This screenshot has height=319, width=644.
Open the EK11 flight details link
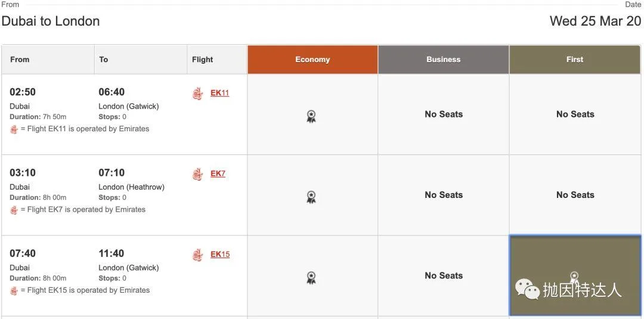click(x=219, y=93)
